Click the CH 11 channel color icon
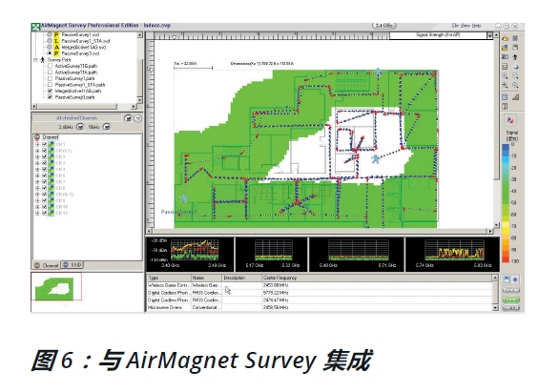Image resolution: width=560 pixels, height=392 pixels. 52,213
